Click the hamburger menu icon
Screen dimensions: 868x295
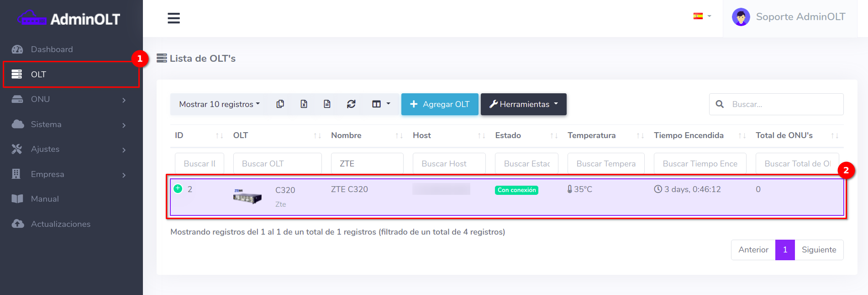pyautogui.click(x=174, y=18)
